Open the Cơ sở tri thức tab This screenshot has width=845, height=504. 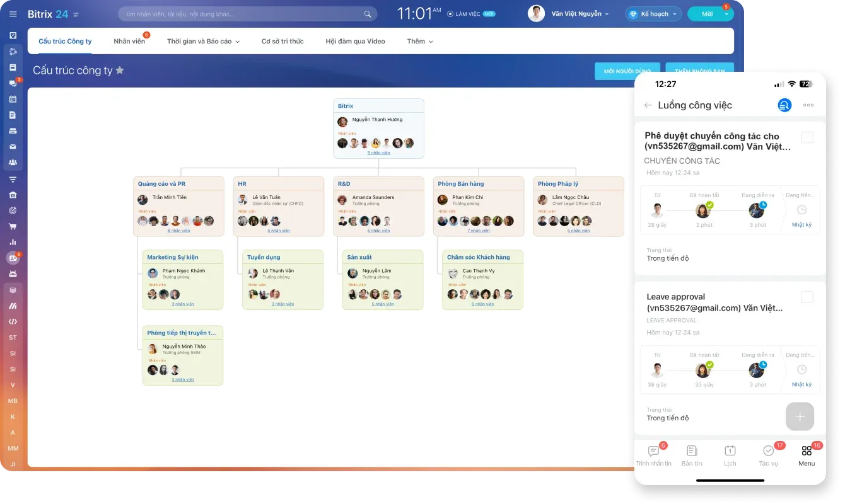pyautogui.click(x=283, y=42)
